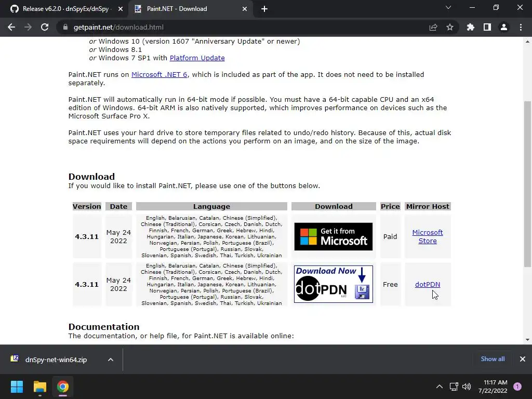Open the Platform Update link

click(x=197, y=58)
